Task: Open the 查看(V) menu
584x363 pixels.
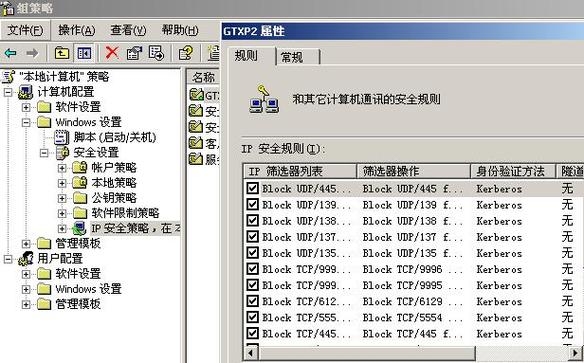Action: (128, 30)
